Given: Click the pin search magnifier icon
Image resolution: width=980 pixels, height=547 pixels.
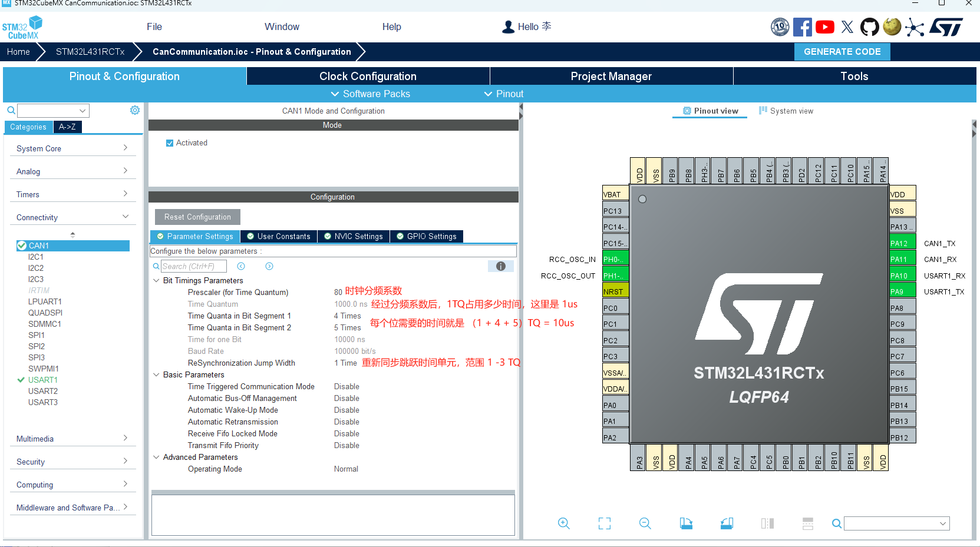Looking at the screenshot, I should tap(836, 523).
